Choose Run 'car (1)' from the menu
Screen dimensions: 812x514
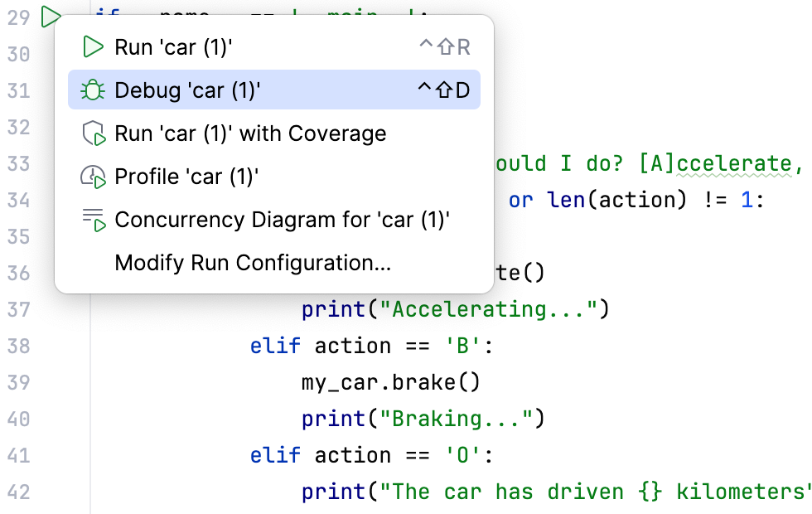click(174, 47)
